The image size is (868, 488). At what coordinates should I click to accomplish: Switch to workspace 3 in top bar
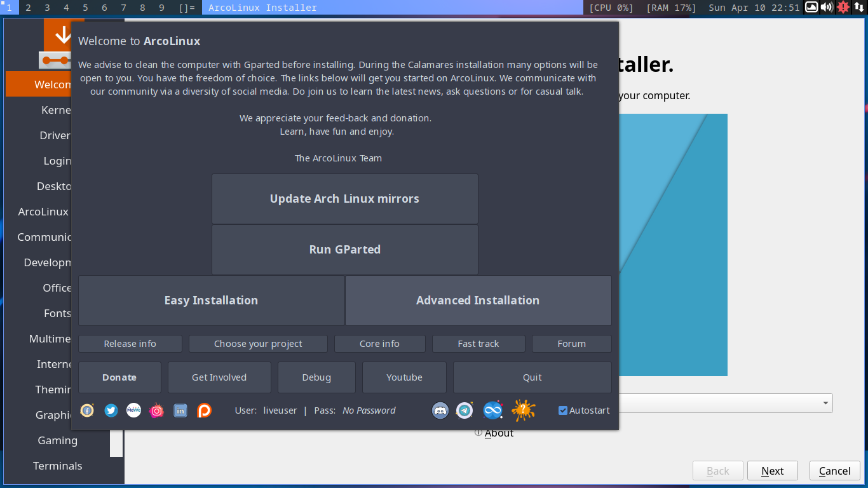pos(48,8)
